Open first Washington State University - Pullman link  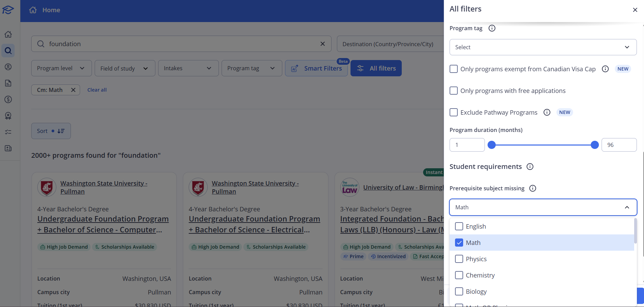pos(104,187)
